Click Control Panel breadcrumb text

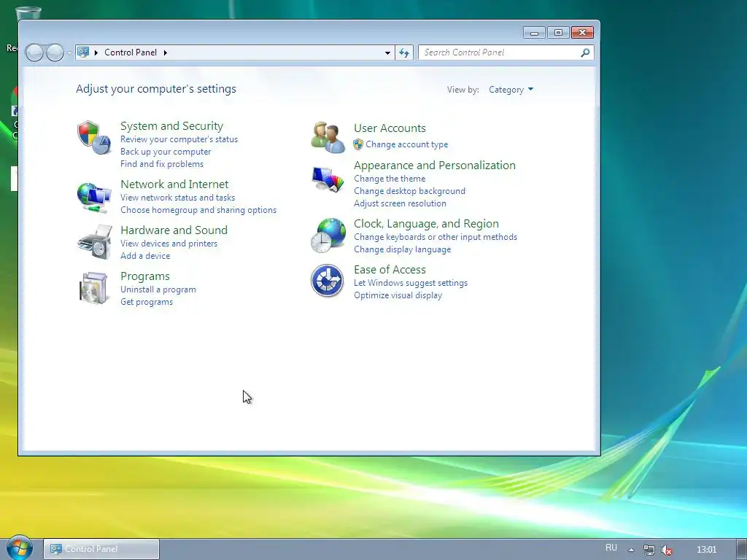tap(130, 52)
